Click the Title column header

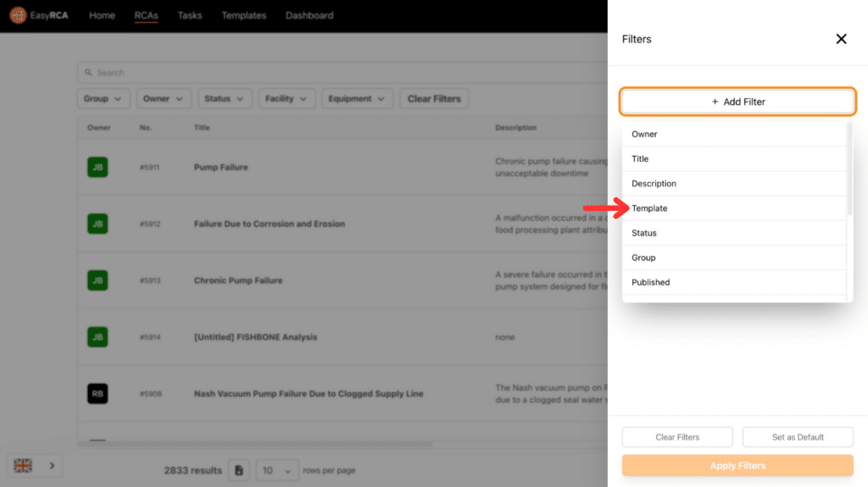click(x=202, y=127)
